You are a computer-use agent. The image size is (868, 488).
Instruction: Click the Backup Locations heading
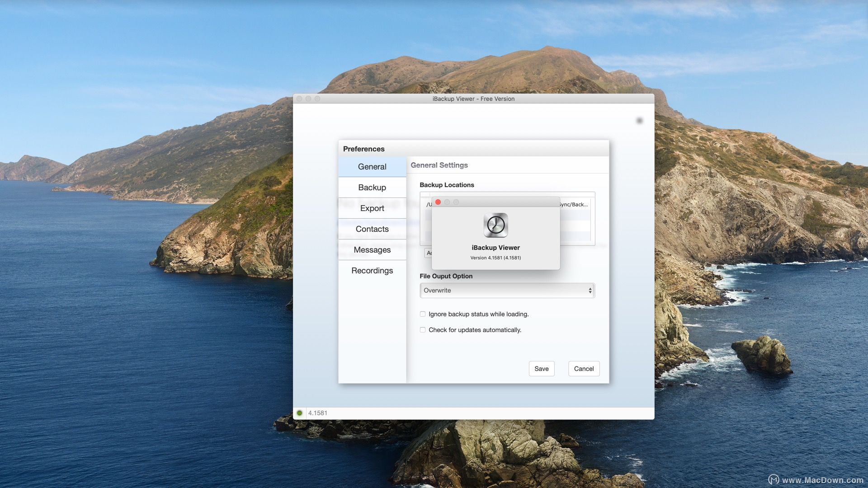(447, 185)
